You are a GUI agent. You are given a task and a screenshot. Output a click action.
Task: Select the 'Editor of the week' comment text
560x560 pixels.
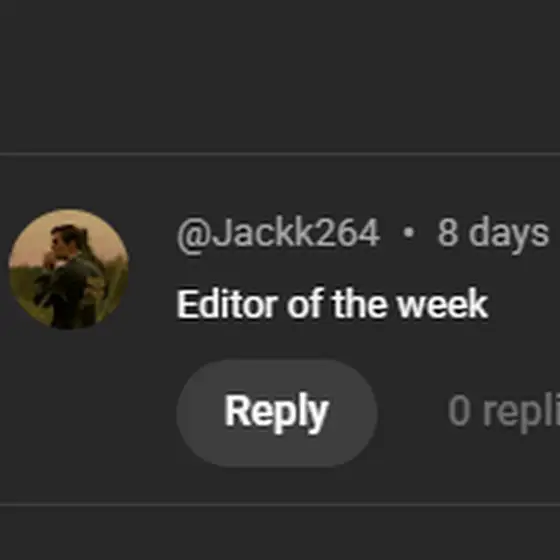tap(332, 304)
